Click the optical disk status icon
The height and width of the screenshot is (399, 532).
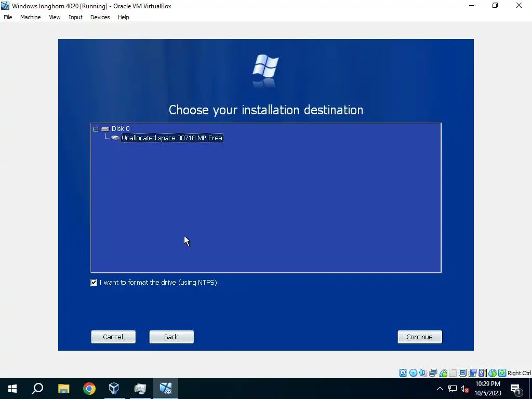coord(413,373)
